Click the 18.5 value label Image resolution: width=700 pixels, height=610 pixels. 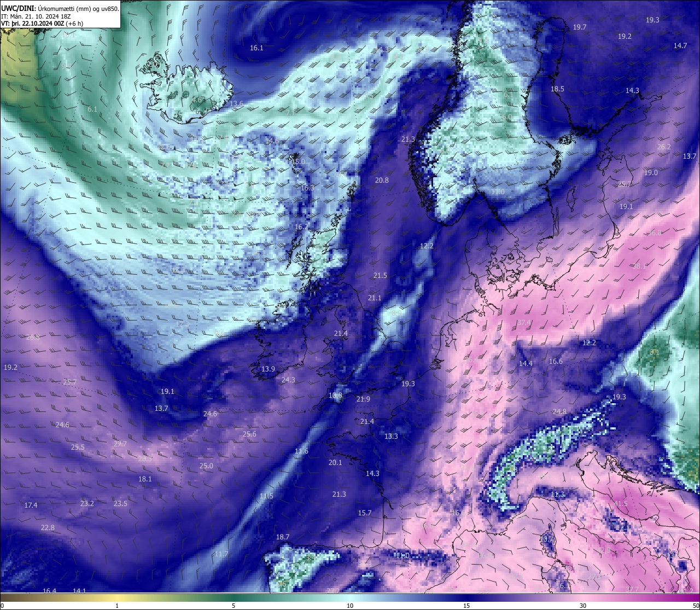pyautogui.click(x=557, y=89)
